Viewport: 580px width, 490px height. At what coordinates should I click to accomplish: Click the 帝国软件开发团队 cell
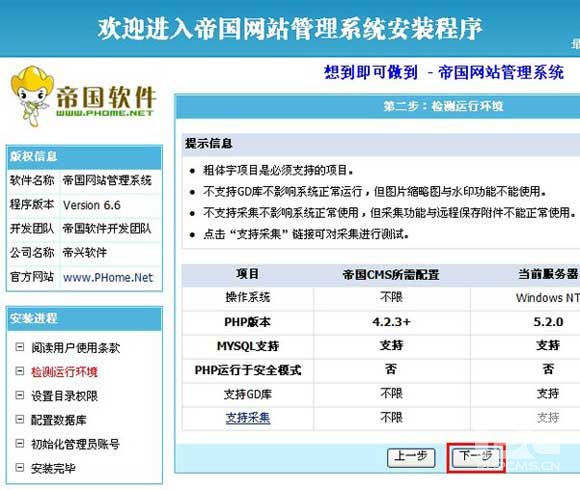(107, 229)
